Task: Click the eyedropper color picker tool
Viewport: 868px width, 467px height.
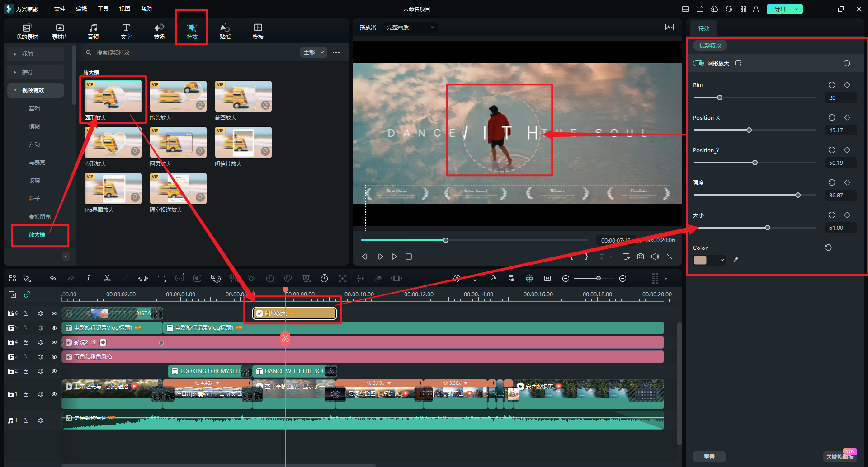Action: point(735,260)
